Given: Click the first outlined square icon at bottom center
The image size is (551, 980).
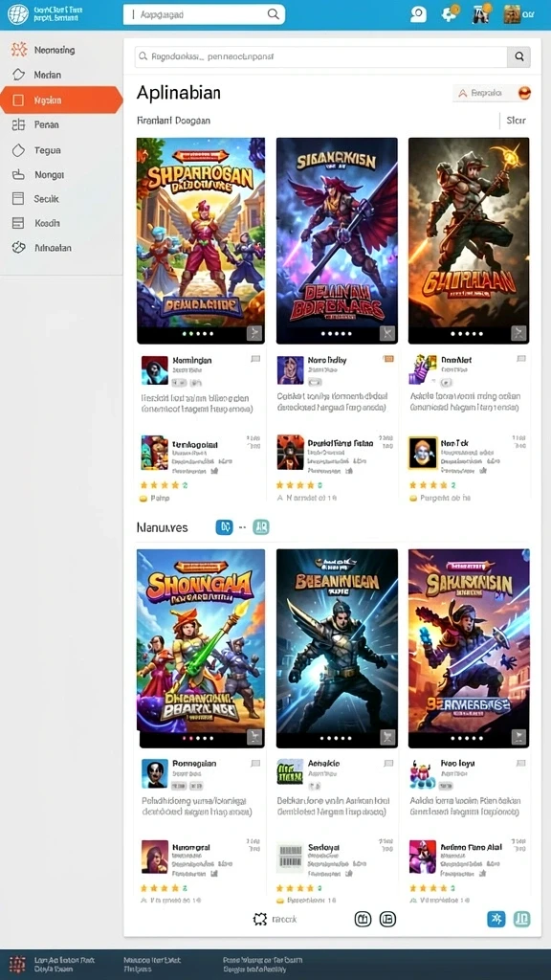Looking at the screenshot, I should [363, 919].
